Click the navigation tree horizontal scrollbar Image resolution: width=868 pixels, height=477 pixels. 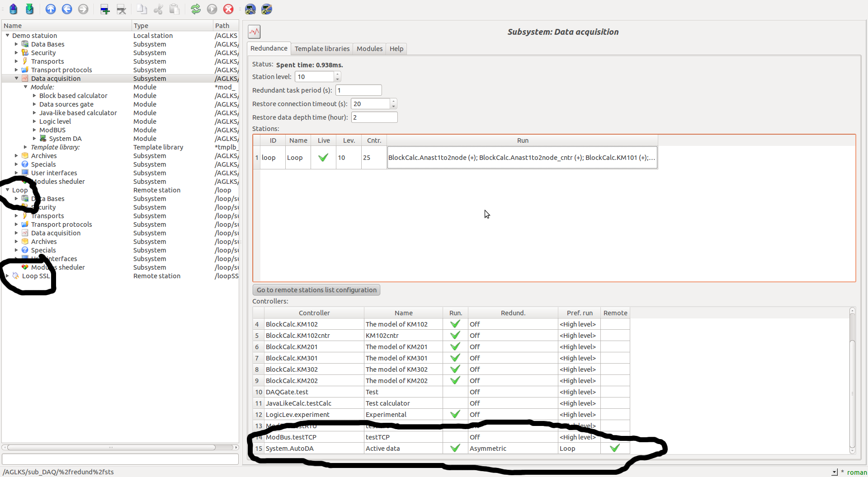(111, 448)
